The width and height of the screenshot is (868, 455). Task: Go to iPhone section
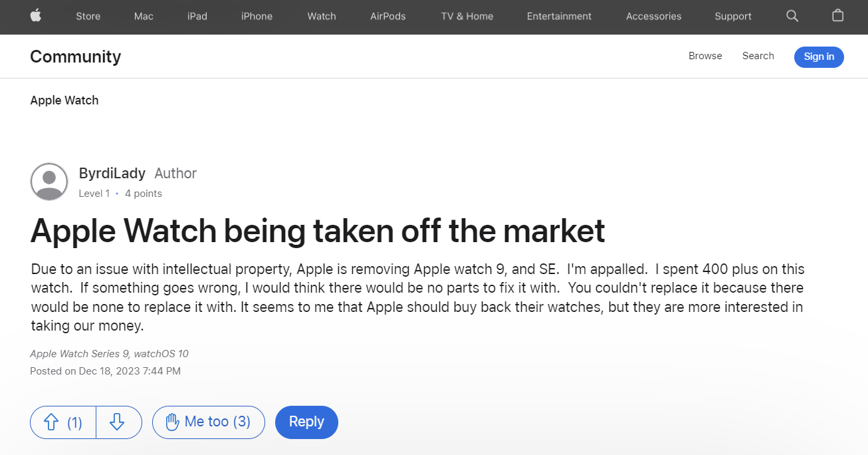pyautogui.click(x=257, y=16)
